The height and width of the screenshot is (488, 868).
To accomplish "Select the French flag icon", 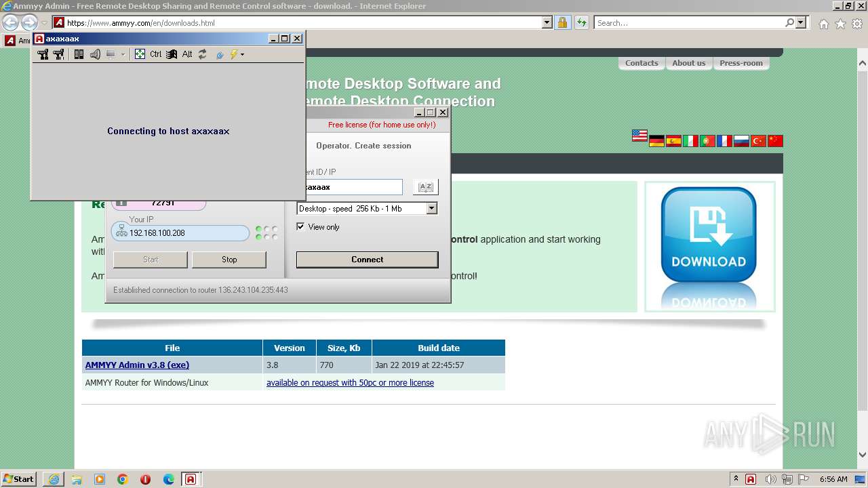I will pyautogui.click(x=724, y=141).
